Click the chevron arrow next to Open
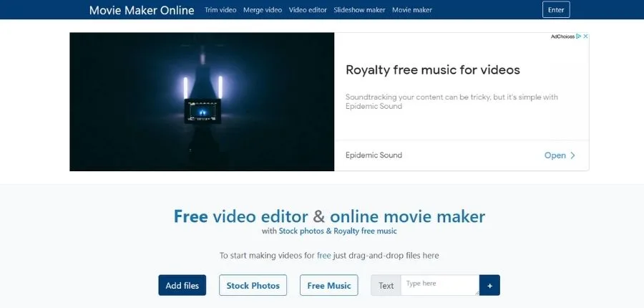The height and width of the screenshot is (308, 644). click(x=572, y=155)
